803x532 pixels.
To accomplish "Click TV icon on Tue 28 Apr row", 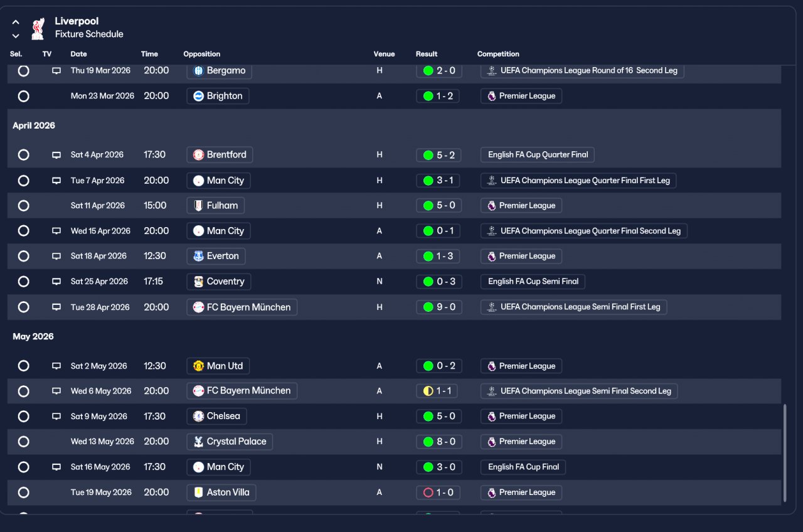I will (56, 307).
